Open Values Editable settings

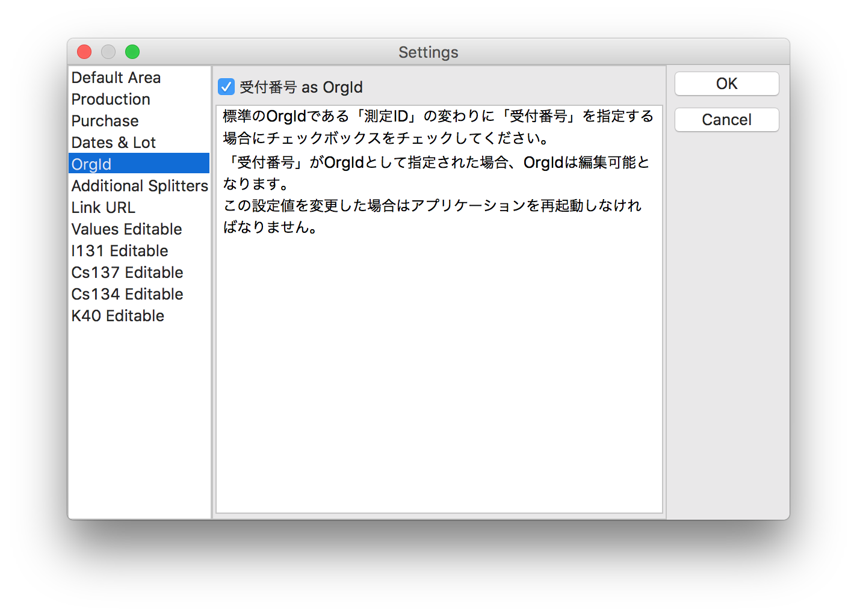coord(139,229)
